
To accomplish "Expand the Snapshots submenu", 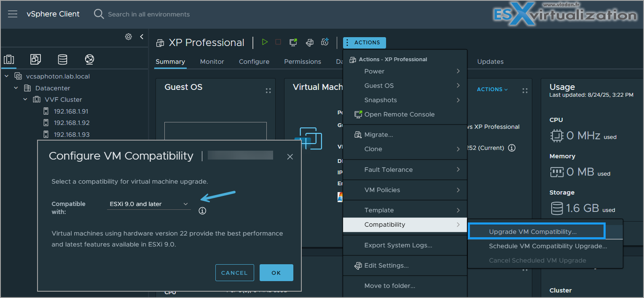I will click(x=405, y=100).
